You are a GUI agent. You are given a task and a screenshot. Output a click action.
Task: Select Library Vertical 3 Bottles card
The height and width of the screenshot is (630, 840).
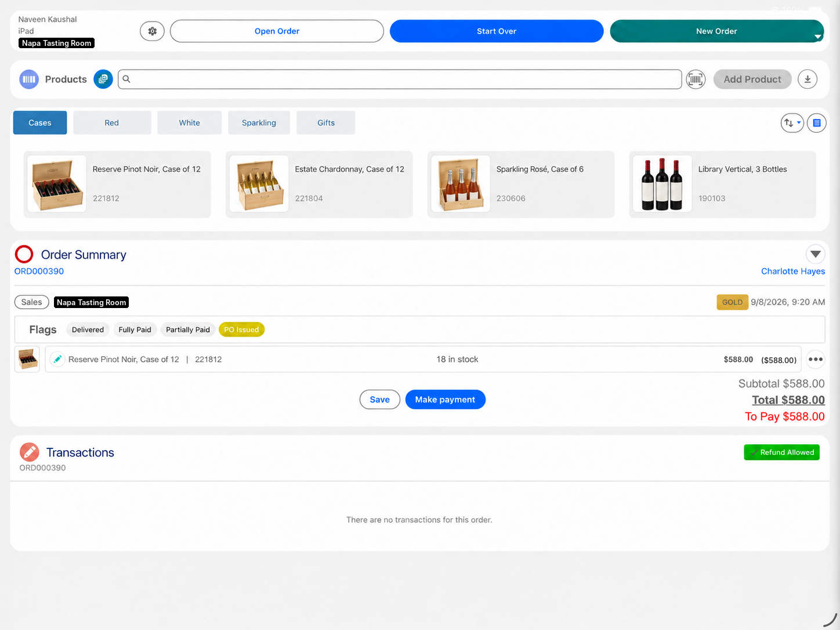(x=723, y=184)
